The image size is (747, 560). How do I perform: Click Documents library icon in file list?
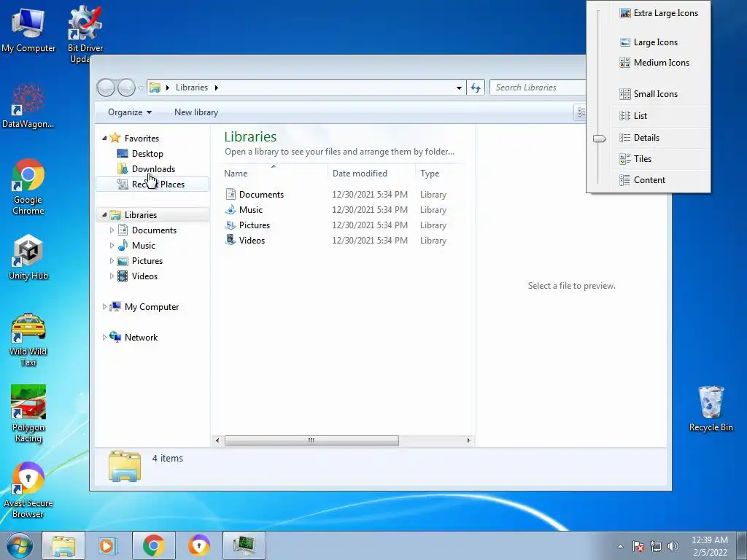(x=231, y=194)
